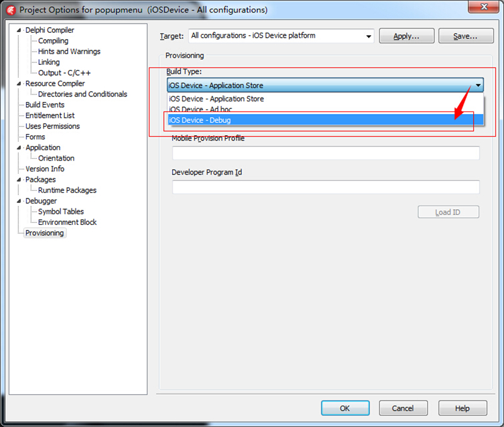Image resolution: width=504 pixels, height=427 pixels.
Task: Collapse the Resource Compiler tree node
Action: coord(19,84)
